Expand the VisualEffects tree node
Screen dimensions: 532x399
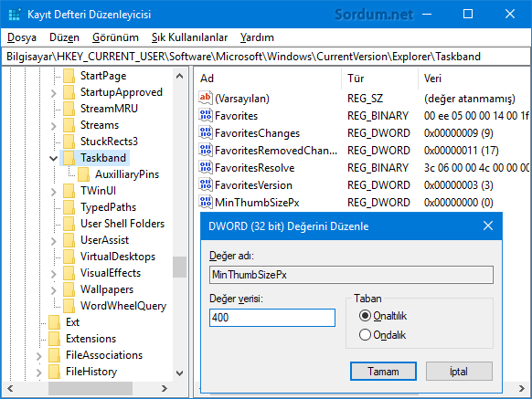pyautogui.click(x=54, y=274)
